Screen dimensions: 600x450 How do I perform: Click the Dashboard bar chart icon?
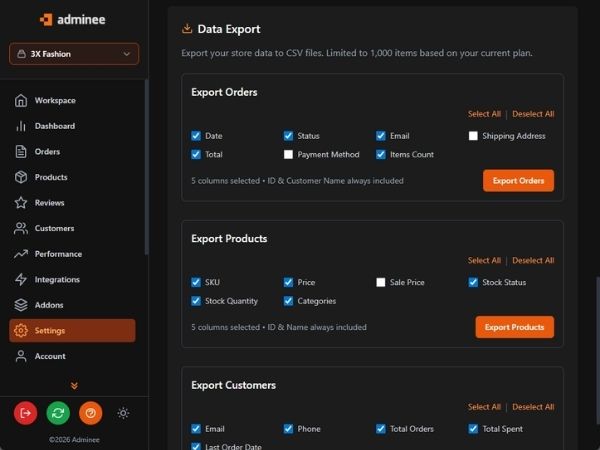21,126
